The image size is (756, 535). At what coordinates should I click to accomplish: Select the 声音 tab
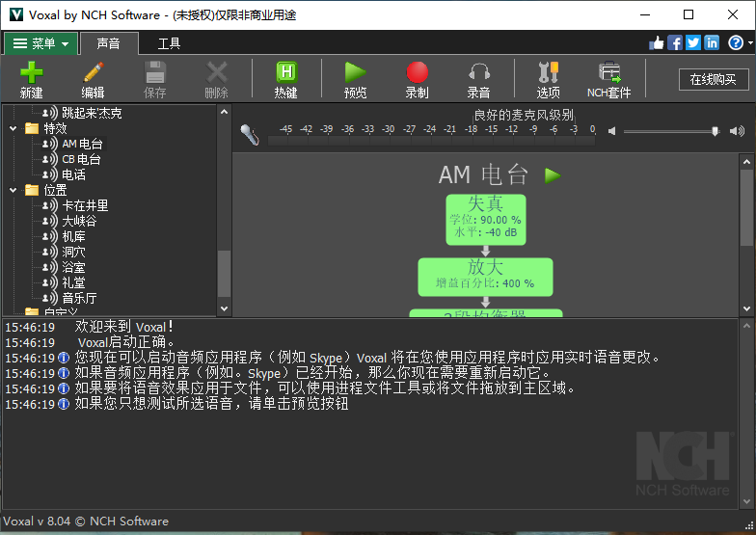(x=108, y=43)
